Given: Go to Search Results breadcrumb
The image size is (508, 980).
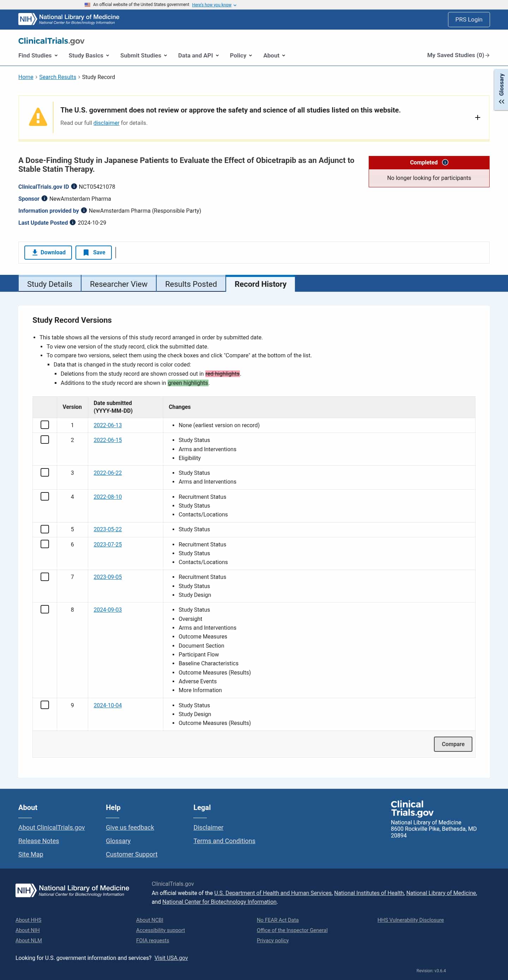Looking at the screenshot, I should tap(58, 77).
